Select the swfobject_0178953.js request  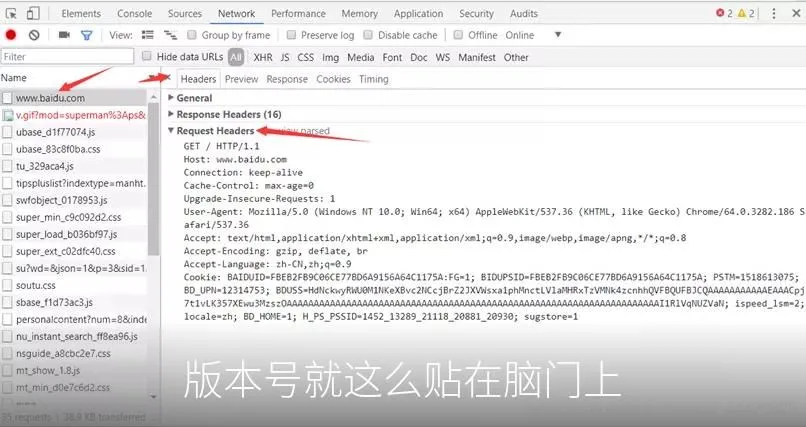pyautogui.click(x=74, y=200)
